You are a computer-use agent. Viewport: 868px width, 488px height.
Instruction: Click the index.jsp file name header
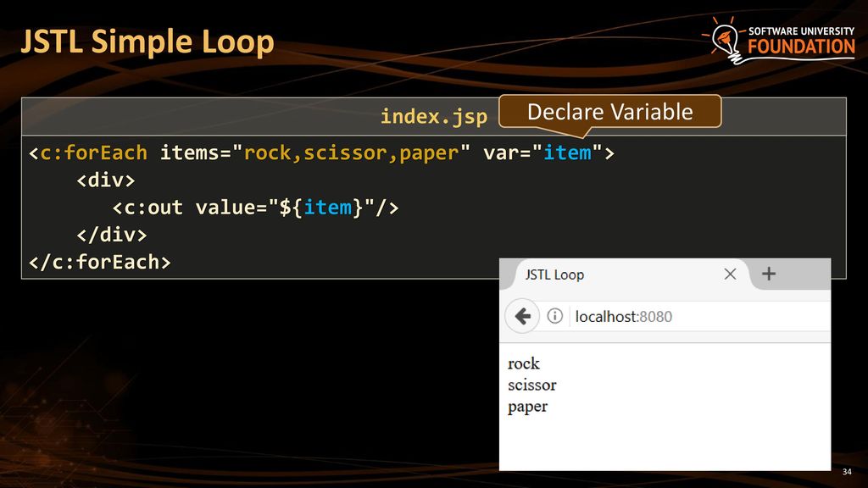433,116
